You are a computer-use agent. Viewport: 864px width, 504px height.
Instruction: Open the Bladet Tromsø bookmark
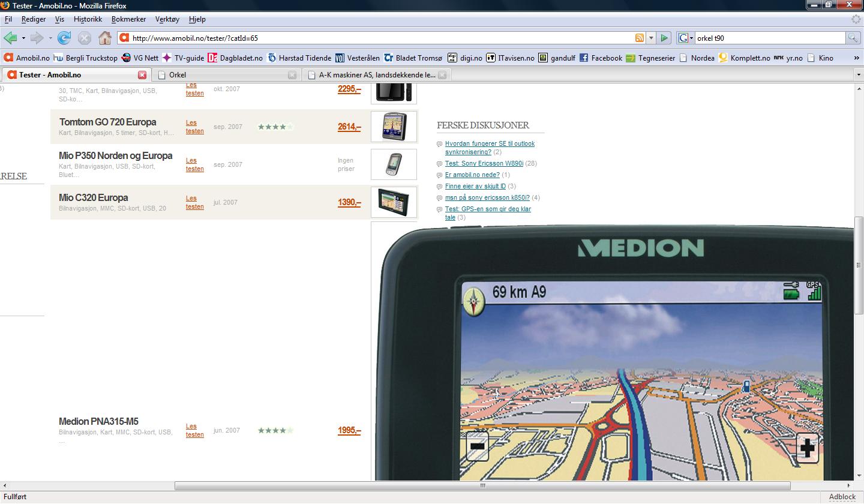click(413, 58)
